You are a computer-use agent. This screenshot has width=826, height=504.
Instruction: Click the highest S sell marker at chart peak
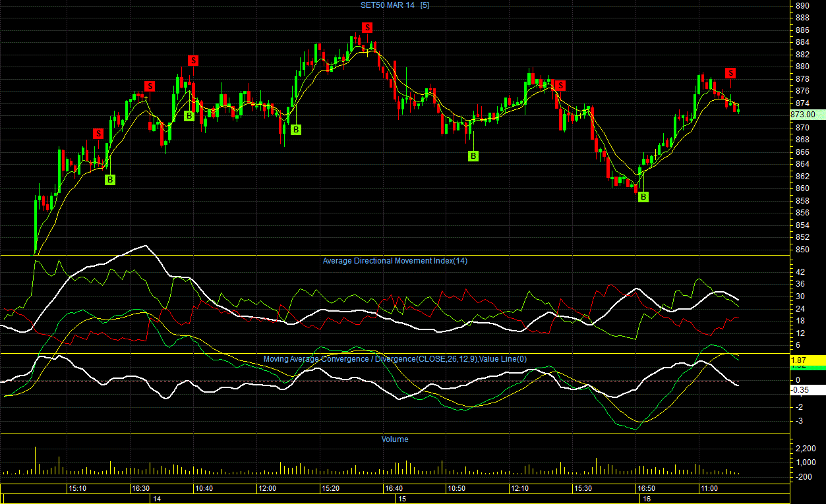367,27
